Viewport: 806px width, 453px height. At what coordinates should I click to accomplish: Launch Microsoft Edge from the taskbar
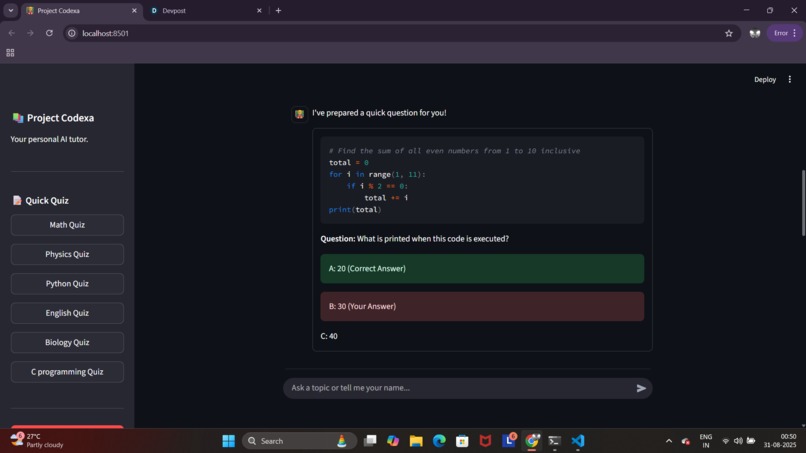click(439, 441)
